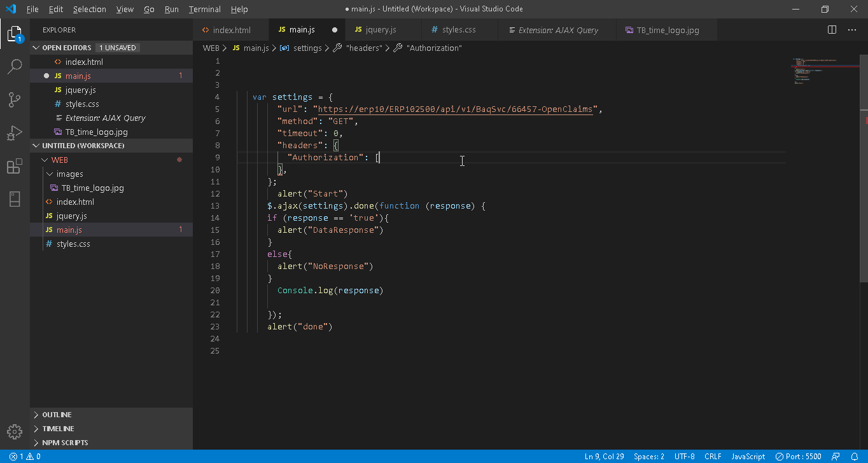This screenshot has width=868, height=463.
Task: Open the bottom activity bar panel icon
Action: [15, 199]
